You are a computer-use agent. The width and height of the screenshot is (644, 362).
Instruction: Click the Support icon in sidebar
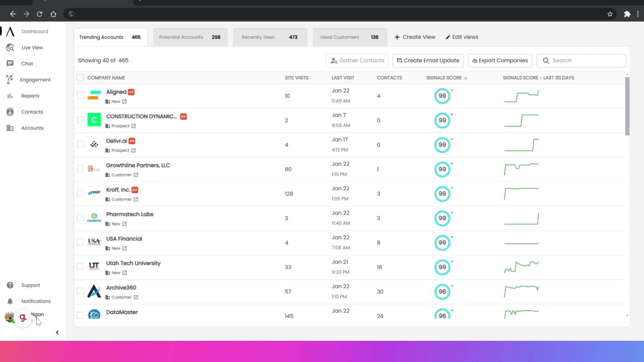10,285
